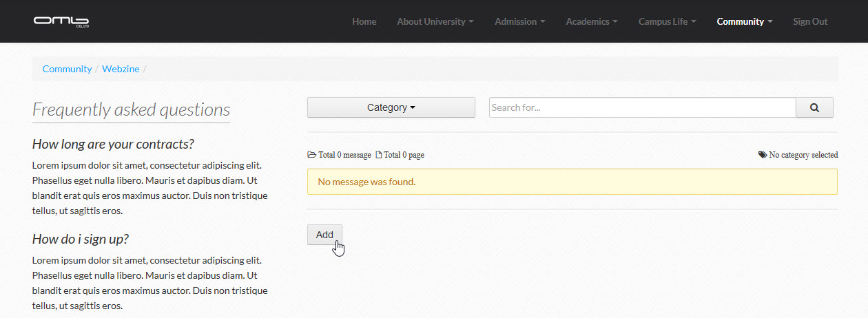Click the How do i sign up? question
The height and width of the screenshot is (318, 868).
point(81,240)
